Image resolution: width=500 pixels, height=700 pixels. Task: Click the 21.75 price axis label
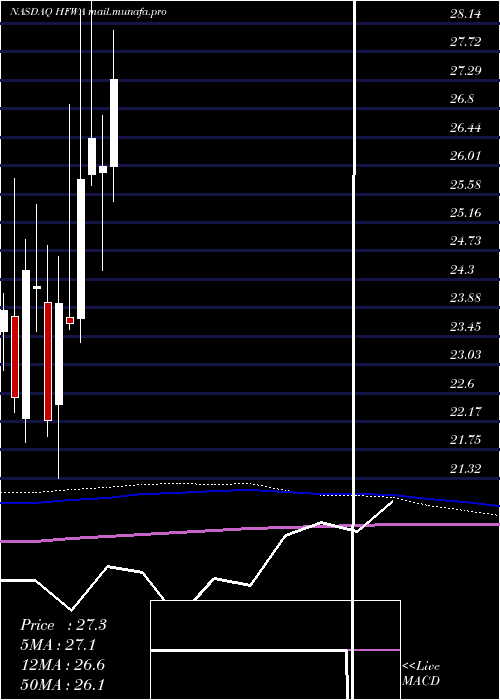click(x=466, y=440)
